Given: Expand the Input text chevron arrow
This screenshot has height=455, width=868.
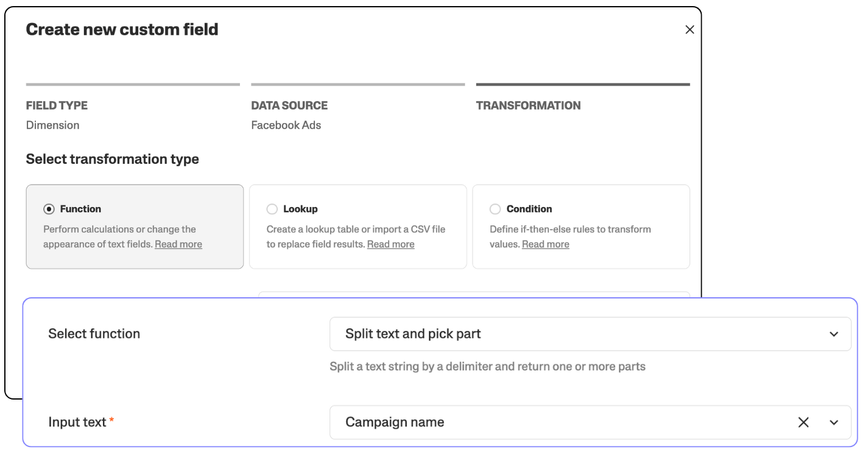Looking at the screenshot, I should pos(834,422).
